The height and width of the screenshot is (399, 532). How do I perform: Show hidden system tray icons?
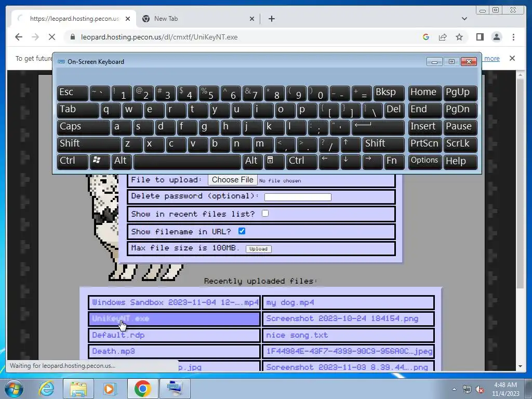click(454, 389)
